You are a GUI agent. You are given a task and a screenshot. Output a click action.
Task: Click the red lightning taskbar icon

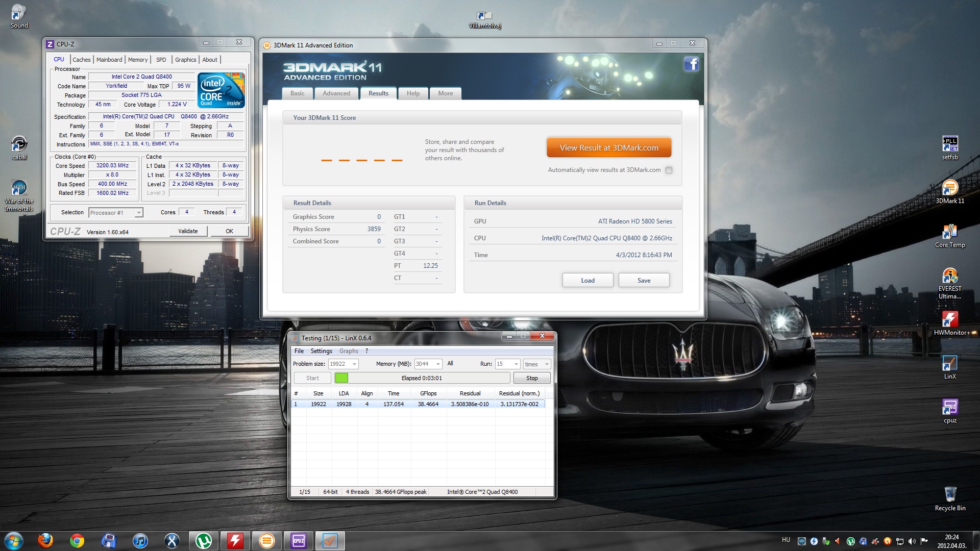(235, 540)
